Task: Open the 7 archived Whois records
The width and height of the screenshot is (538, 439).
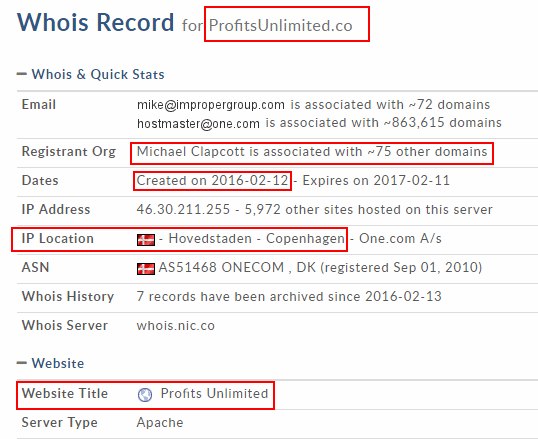Action: coord(289,296)
